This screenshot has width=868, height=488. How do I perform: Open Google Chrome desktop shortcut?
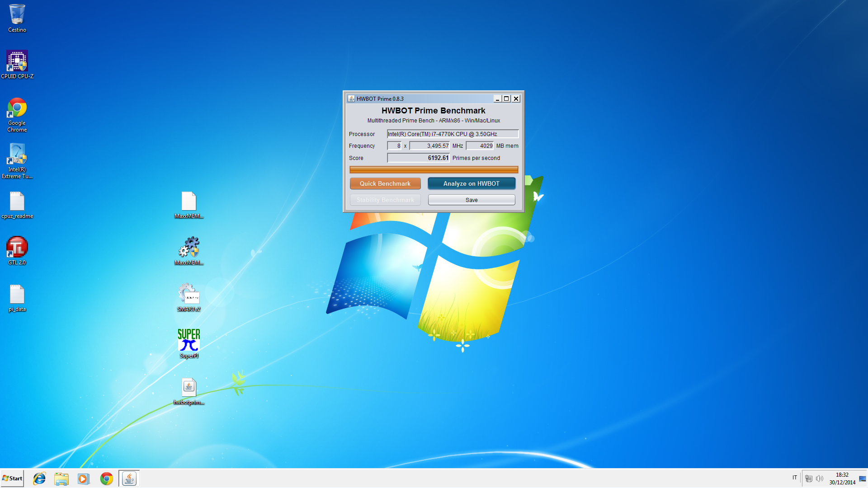tap(17, 115)
